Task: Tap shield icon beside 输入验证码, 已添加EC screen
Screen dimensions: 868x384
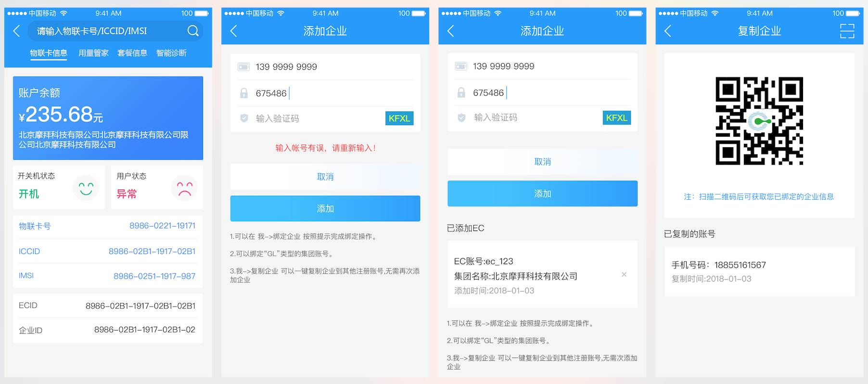Action: 461,117
